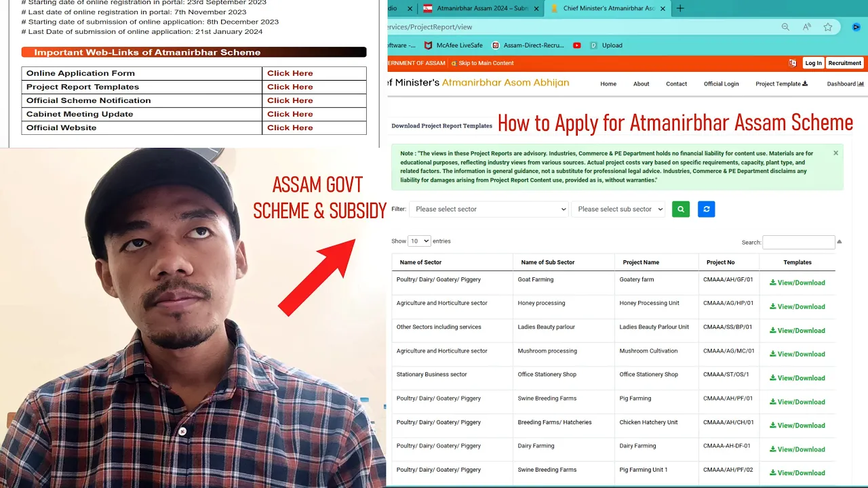The height and width of the screenshot is (488, 868).
Task: Open the Upload bookmark
Action: point(606,45)
